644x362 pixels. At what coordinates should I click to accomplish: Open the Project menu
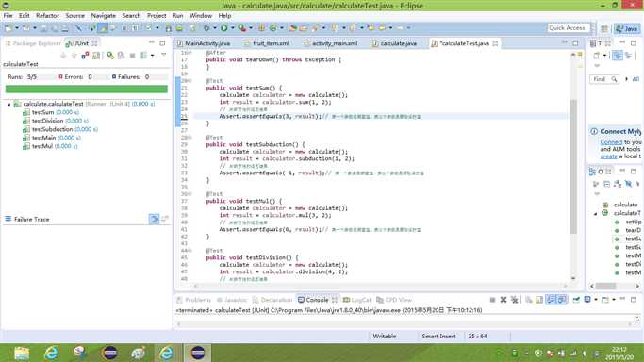[157, 16]
